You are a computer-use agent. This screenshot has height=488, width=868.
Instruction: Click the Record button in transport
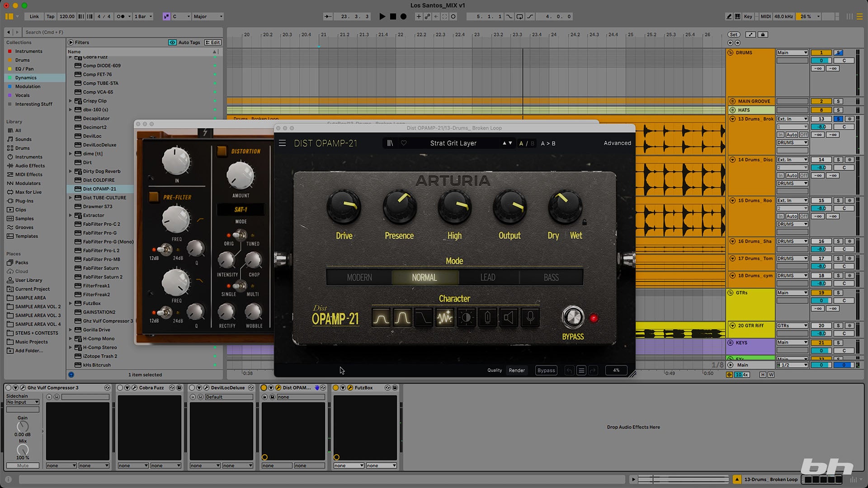point(404,16)
